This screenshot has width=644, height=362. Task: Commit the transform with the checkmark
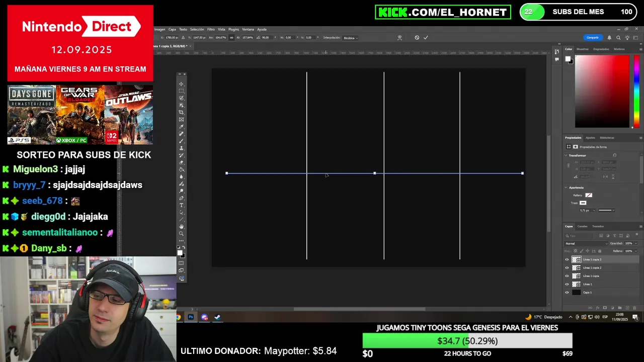tap(426, 38)
